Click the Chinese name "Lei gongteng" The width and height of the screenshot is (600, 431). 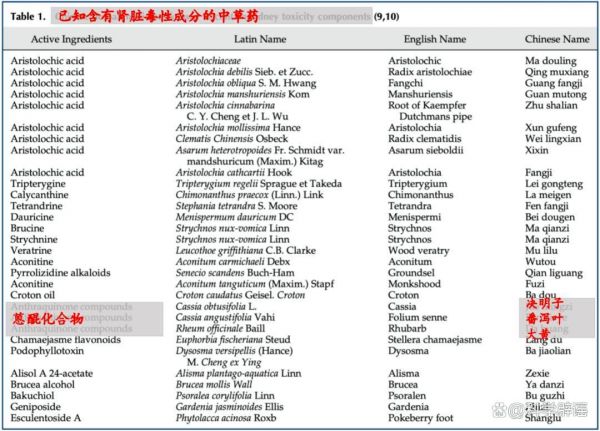pos(554,184)
